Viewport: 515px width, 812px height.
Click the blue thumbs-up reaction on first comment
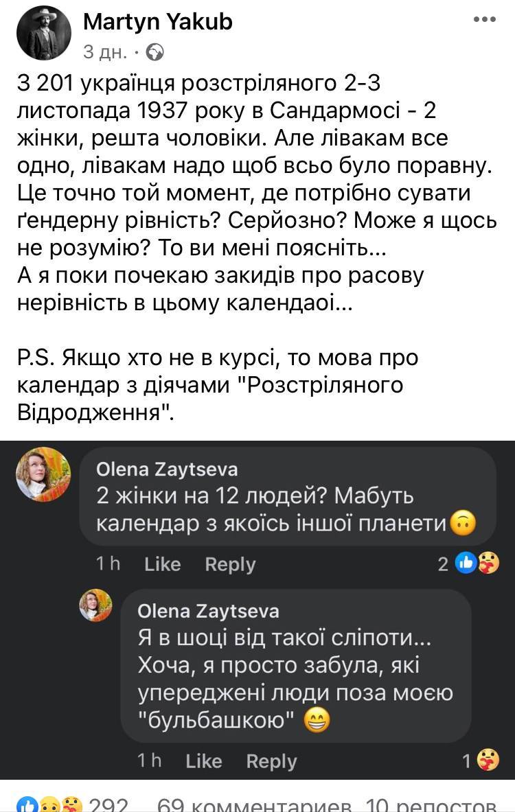pyautogui.click(x=466, y=564)
